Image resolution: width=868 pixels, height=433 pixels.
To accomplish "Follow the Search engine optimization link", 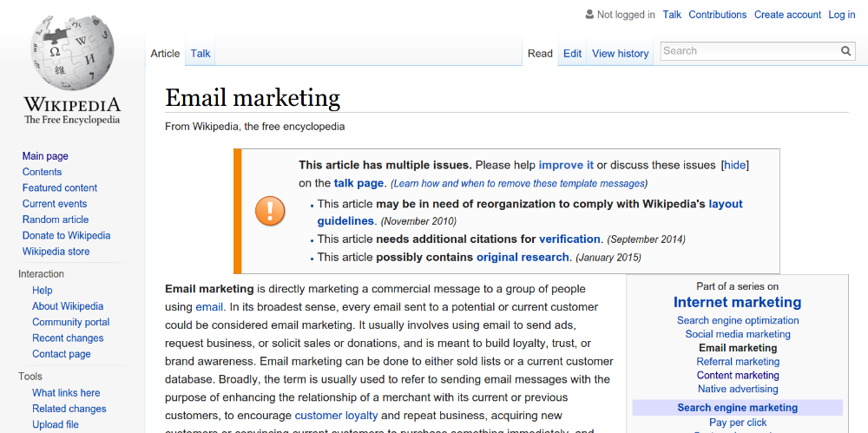I will pyautogui.click(x=738, y=320).
